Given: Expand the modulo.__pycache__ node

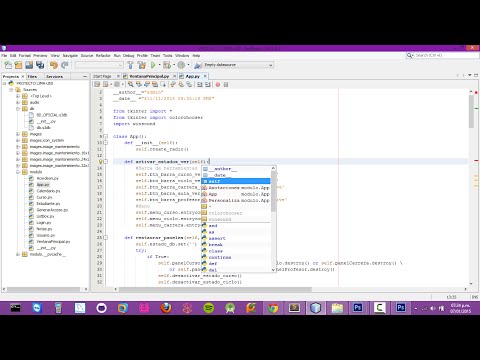Looking at the screenshot, I should [18, 254].
